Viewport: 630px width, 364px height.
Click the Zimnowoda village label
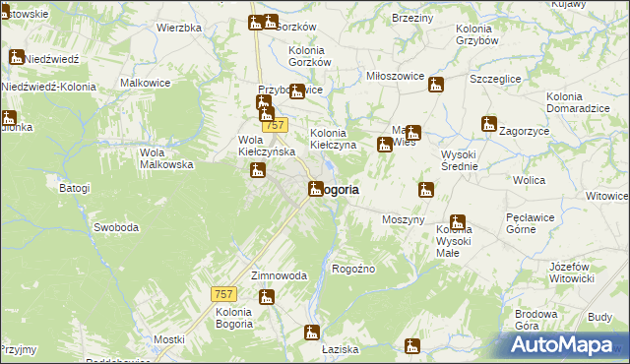click(279, 275)
